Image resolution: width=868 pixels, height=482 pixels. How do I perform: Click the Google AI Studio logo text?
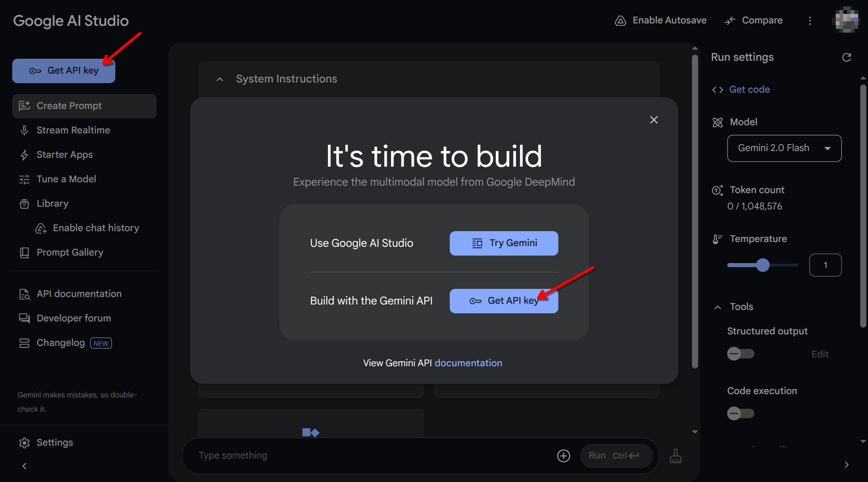click(71, 21)
